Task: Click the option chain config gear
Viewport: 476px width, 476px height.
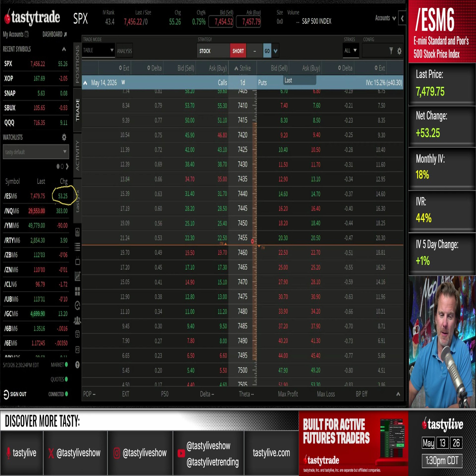Action: [x=399, y=51]
